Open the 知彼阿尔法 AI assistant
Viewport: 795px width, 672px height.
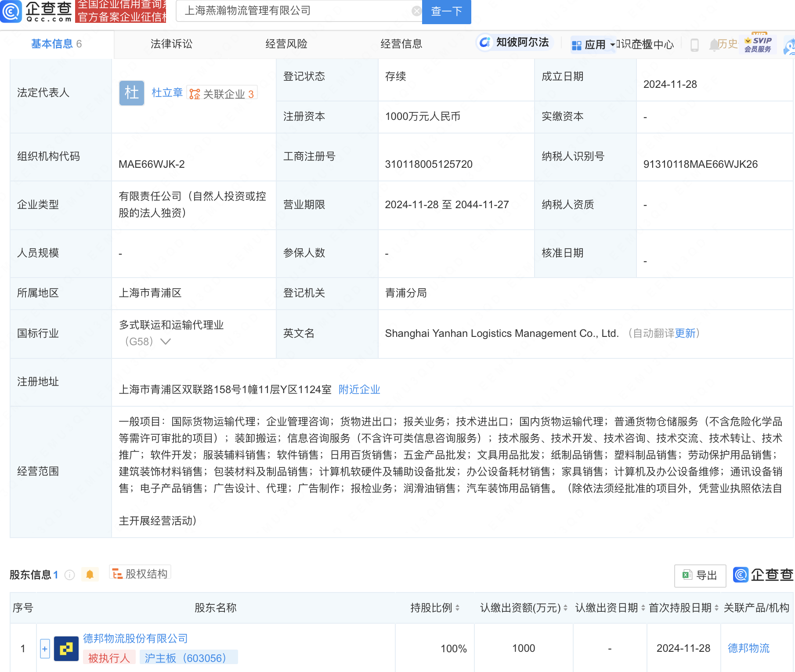point(514,42)
